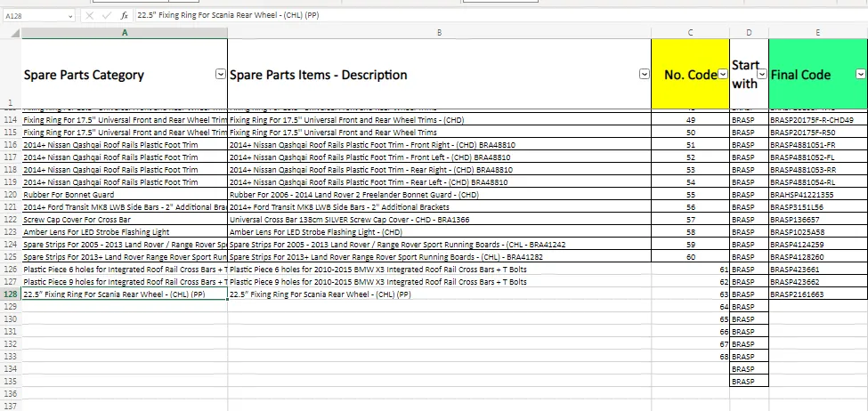Click BRASP cell in row 135
The width and height of the screenshot is (868, 411).
pyautogui.click(x=749, y=381)
